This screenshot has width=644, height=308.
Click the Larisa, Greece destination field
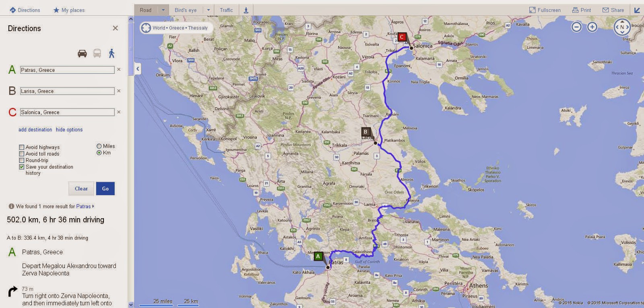pos(67,91)
